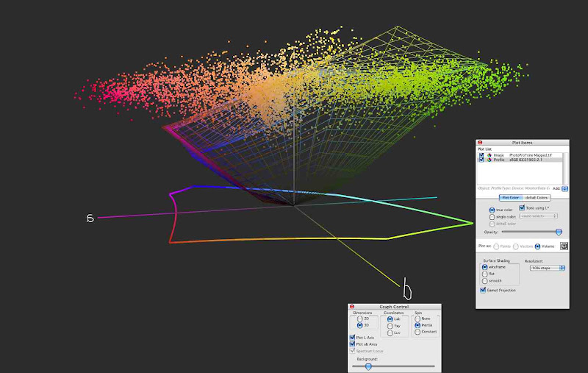Select wireframe surface shading
588x373 pixels.
[x=484, y=267]
